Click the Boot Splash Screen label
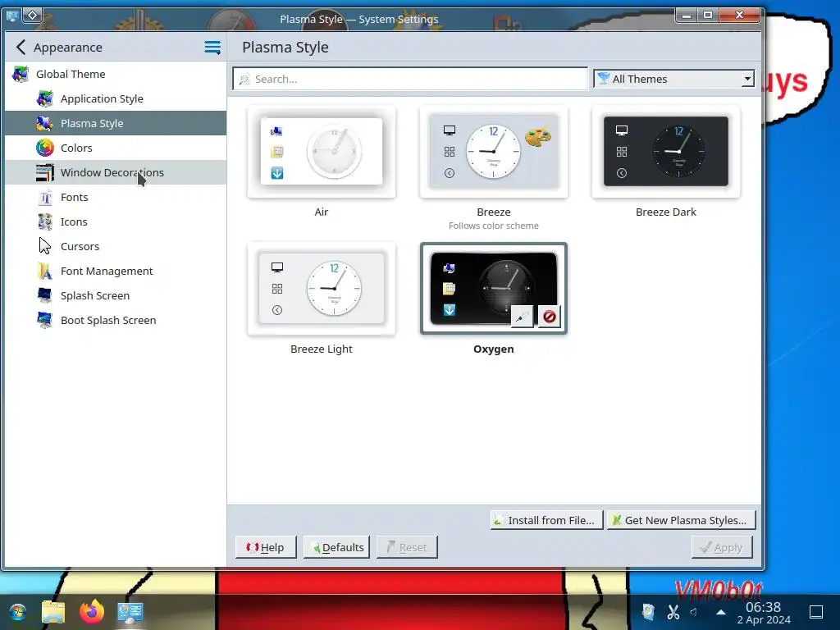The width and height of the screenshot is (840, 630). coord(108,321)
